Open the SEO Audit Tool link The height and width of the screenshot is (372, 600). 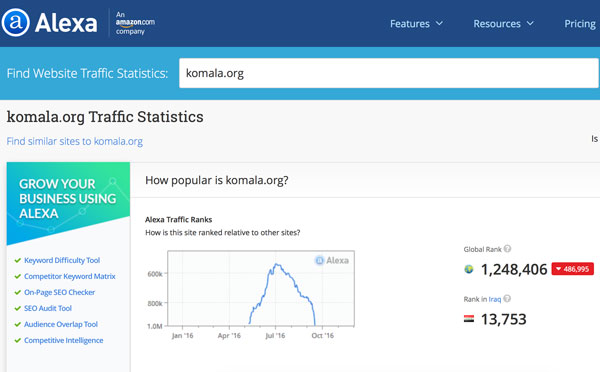coord(48,308)
